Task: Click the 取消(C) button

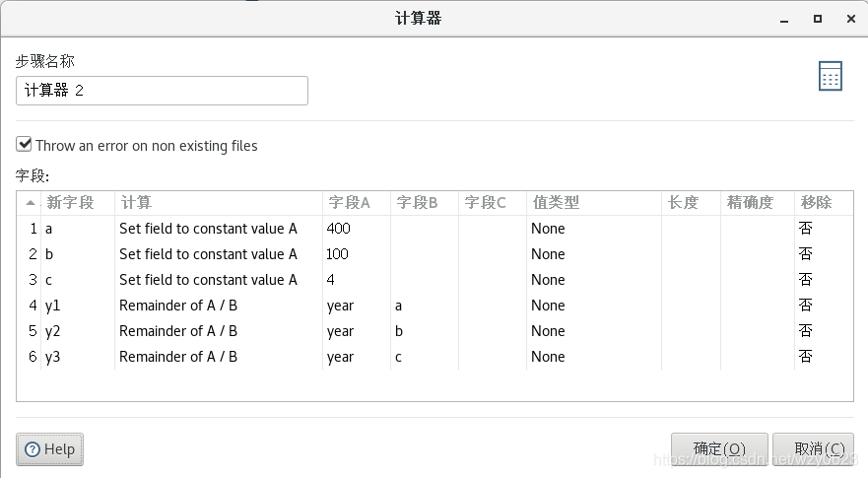Action: point(813,448)
